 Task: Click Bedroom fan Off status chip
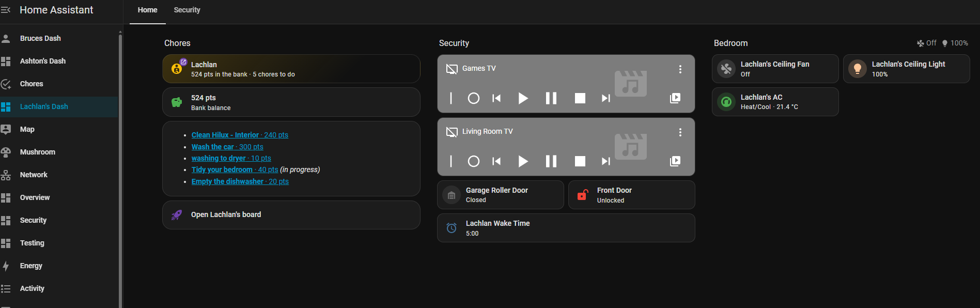tap(927, 43)
